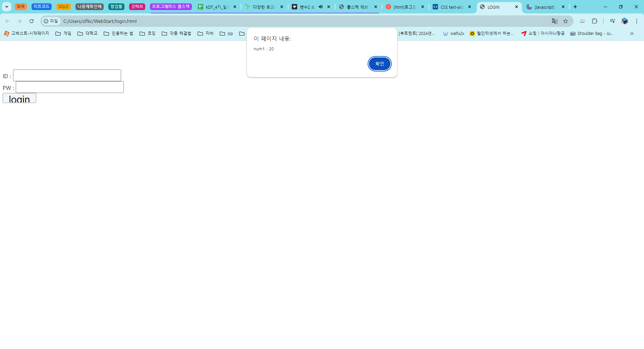Open the 리트코드 tab group
This screenshot has height=349, width=644.
(x=42, y=7)
